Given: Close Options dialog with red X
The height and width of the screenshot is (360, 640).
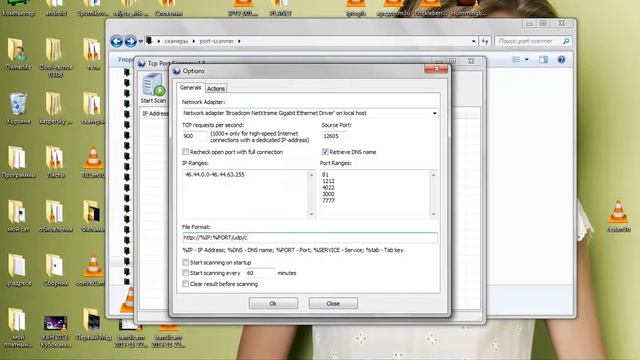Looking at the screenshot, I should point(436,69).
